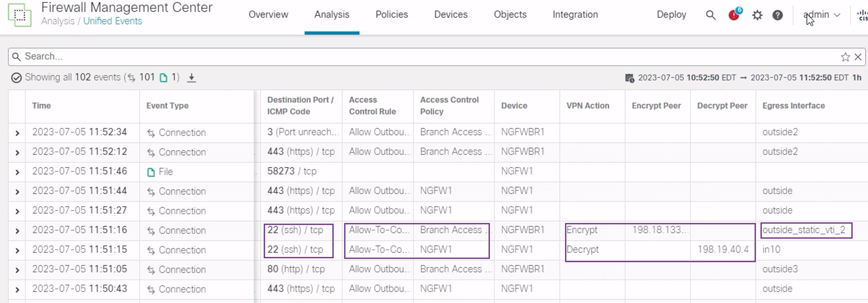Open the help question mark icon
The width and height of the screenshot is (868, 303).
[x=778, y=15]
